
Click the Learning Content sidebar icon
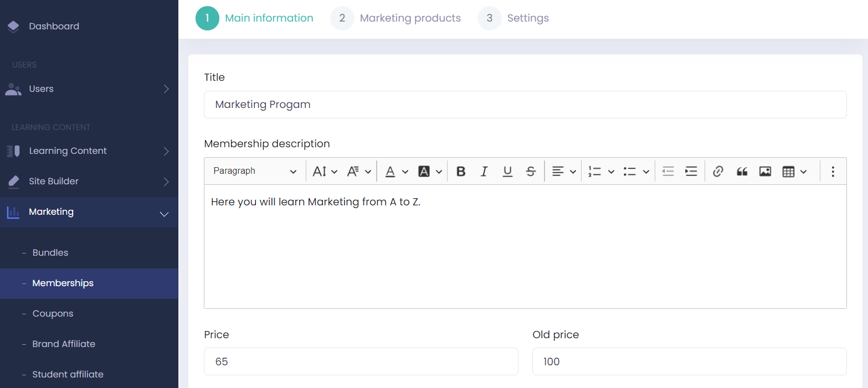13,151
